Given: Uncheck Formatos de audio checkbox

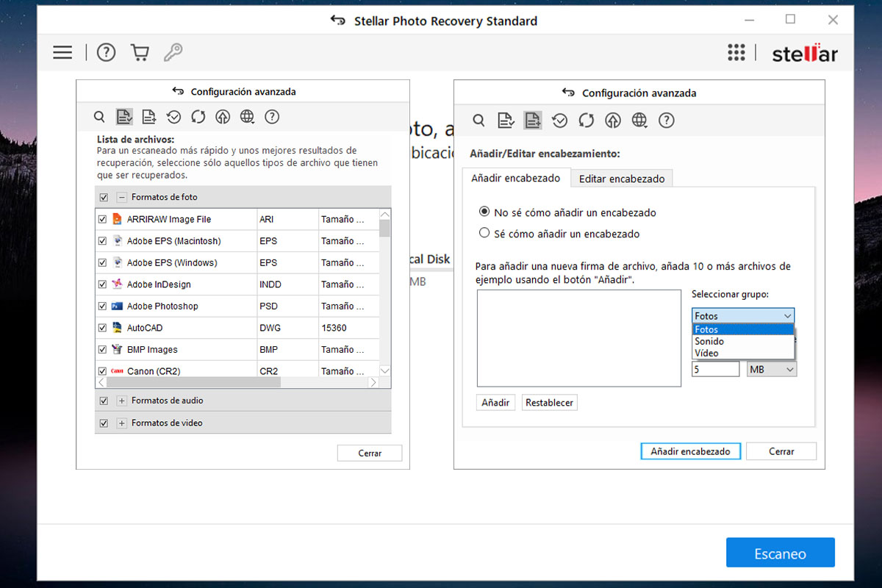Looking at the screenshot, I should pyautogui.click(x=104, y=401).
